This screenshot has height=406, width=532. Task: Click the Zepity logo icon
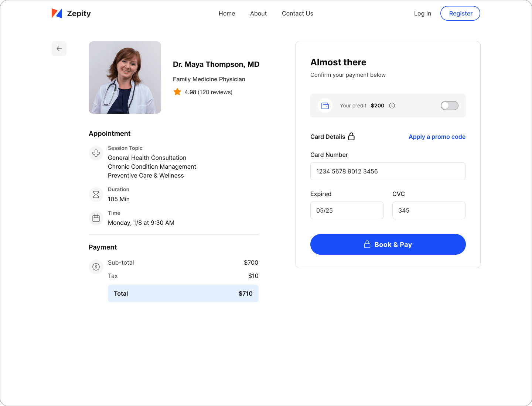pyautogui.click(x=57, y=14)
